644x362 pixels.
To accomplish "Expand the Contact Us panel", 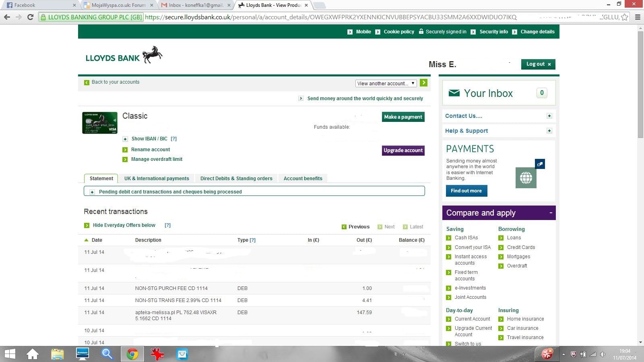I will point(549,116).
